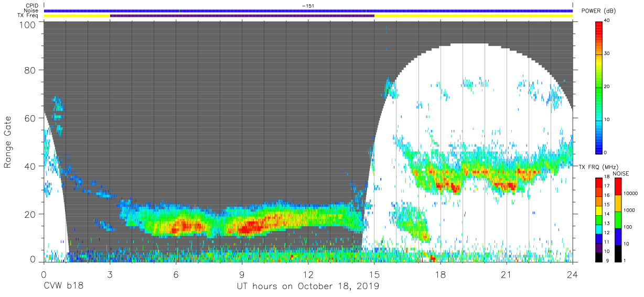Click the 'Range Gate' axis label
This screenshot has width=644, height=297.
pyautogui.click(x=8, y=142)
